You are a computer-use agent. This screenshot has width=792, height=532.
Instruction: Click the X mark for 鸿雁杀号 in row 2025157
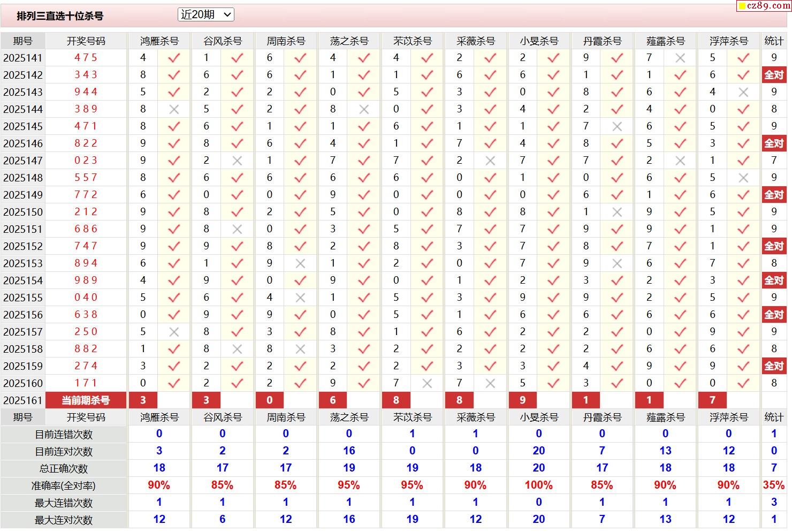point(174,332)
